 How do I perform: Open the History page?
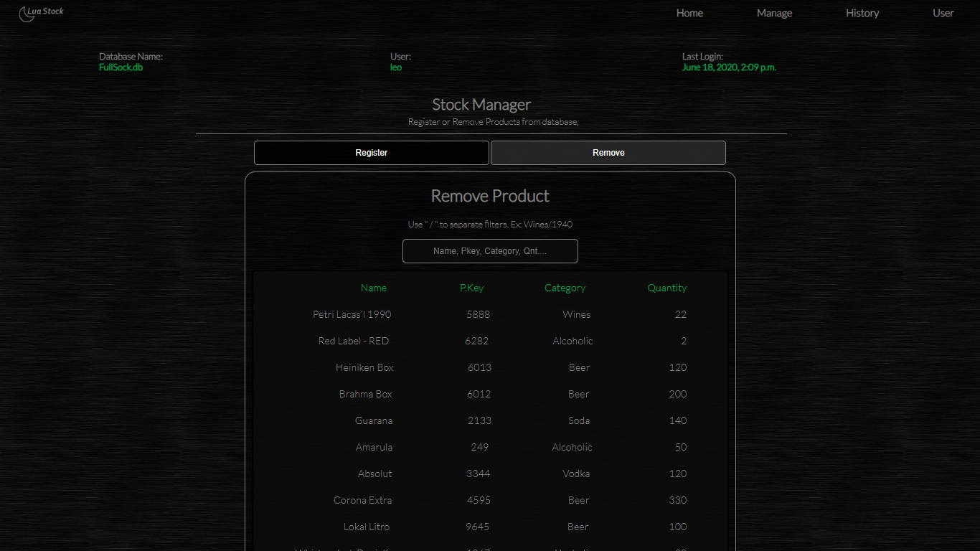862,13
